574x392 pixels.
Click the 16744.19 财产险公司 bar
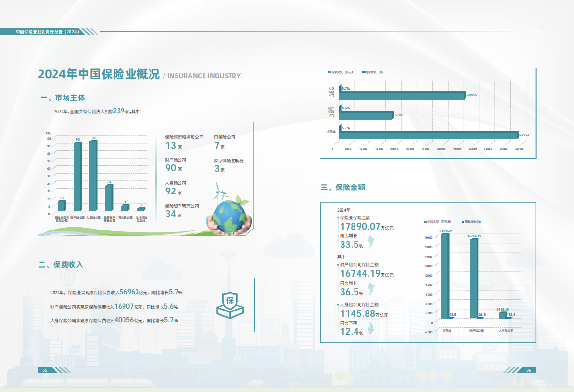coord(474,278)
